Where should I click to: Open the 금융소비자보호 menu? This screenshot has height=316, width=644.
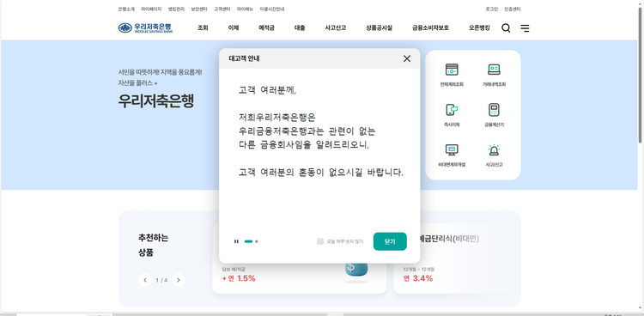pyautogui.click(x=430, y=28)
